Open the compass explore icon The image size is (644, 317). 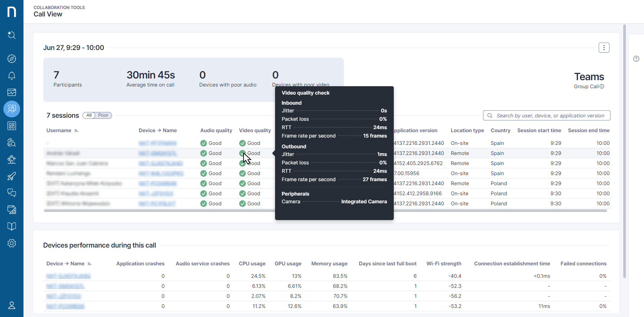click(x=12, y=59)
